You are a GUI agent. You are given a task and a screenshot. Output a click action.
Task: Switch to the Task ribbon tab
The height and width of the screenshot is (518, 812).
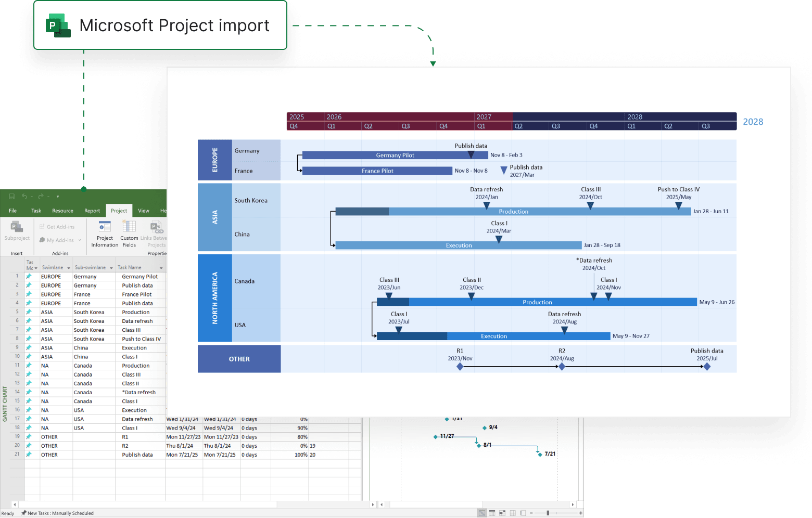36,211
